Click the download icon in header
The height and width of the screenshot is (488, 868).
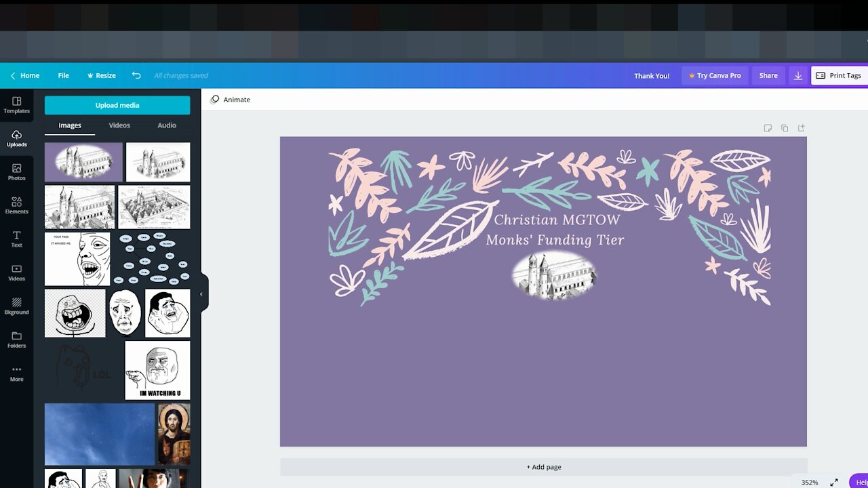(798, 75)
